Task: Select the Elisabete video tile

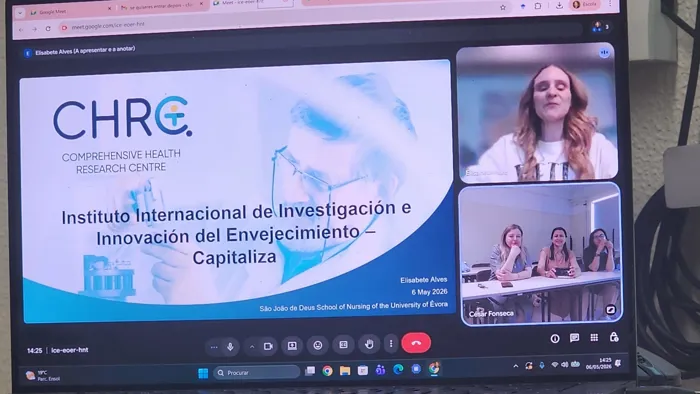Action: (537, 113)
